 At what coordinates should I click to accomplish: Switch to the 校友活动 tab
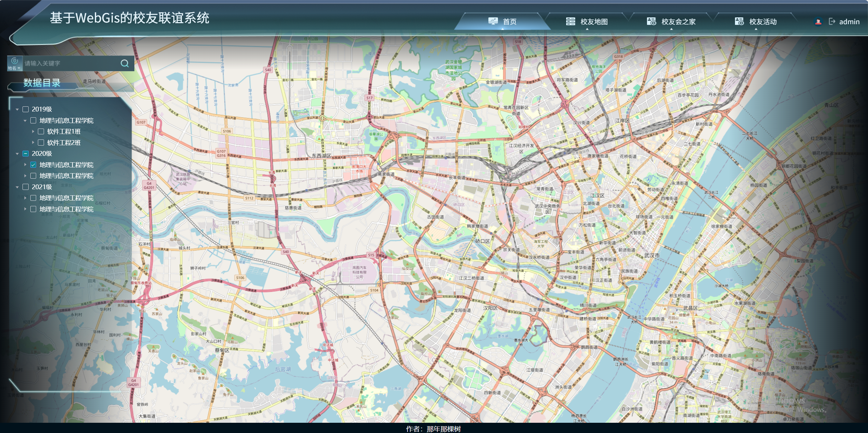click(763, 22)
